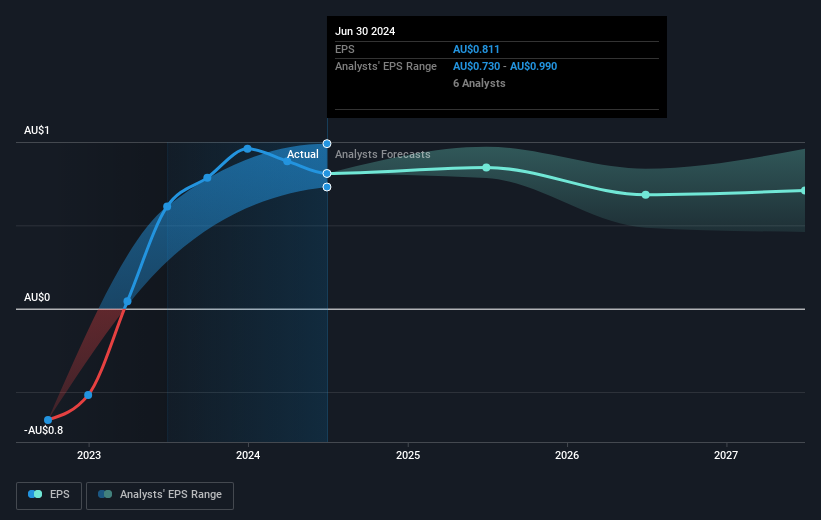
Task: Click the Analysts' EPS Range legend swatch
Action: coord(105,494)
